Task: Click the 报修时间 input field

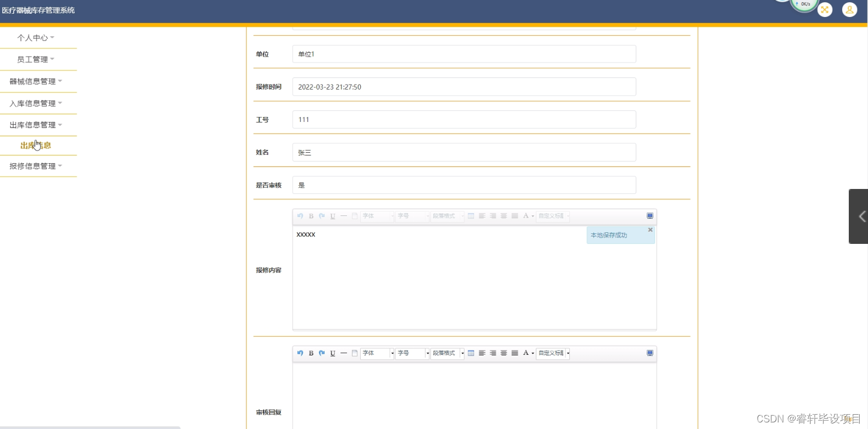Action: tap(464, 87)
